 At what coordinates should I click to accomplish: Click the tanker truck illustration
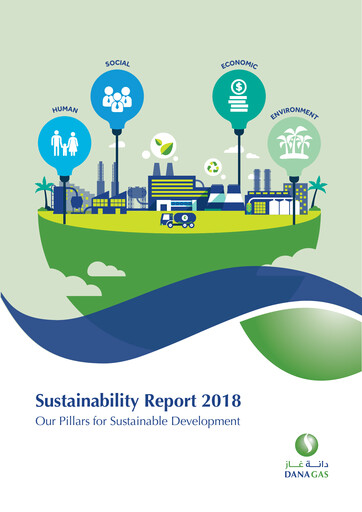coord(178,220)
